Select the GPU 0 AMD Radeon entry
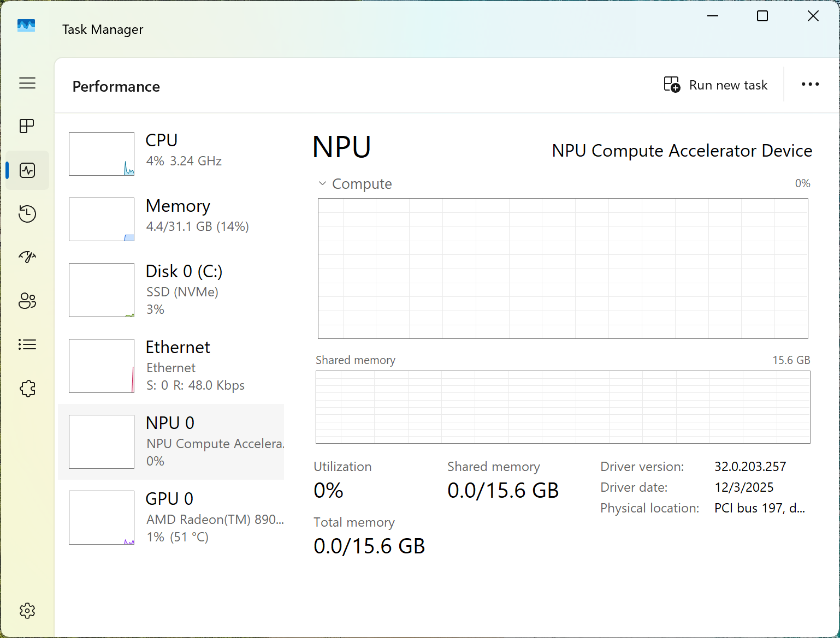 [175, 517]
